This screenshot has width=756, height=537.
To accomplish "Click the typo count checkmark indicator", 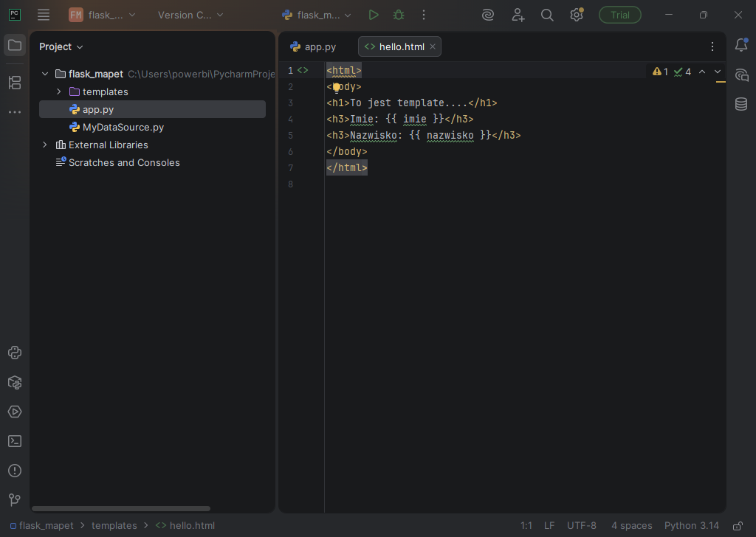I will click(x=682, y=72).
